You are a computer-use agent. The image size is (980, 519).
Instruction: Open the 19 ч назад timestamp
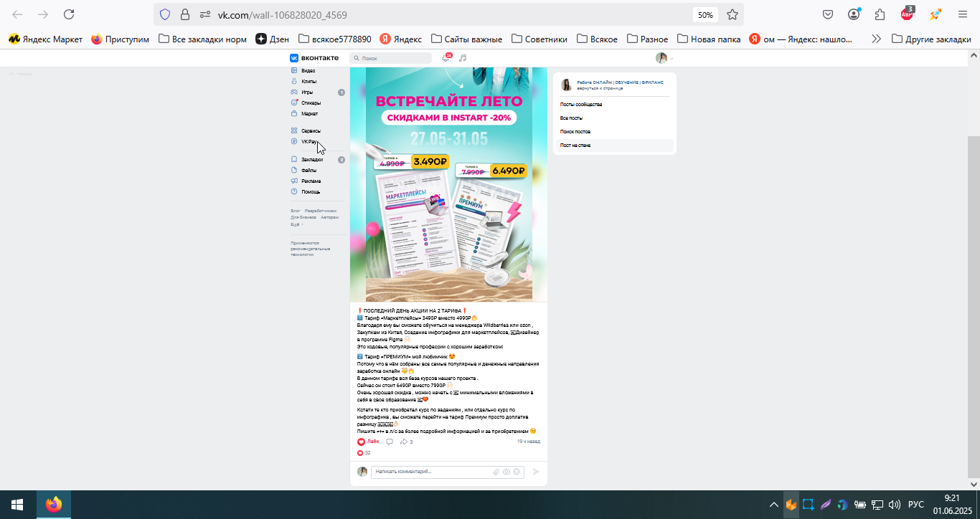[529, 442]
